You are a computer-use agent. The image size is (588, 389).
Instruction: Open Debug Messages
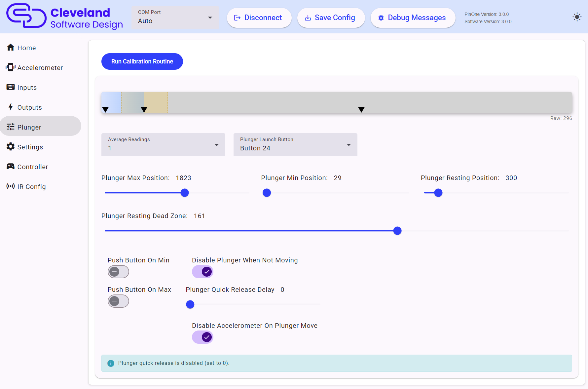[x=413, y=18]
